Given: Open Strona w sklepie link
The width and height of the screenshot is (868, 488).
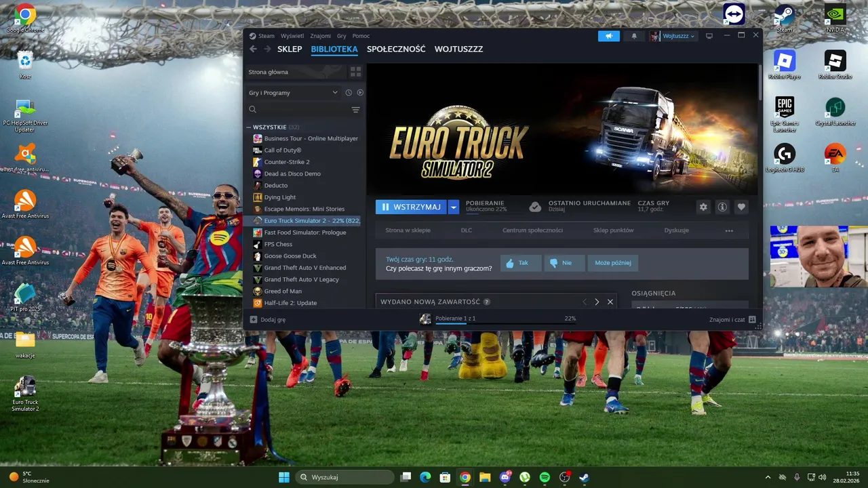Looking at the screenshot, I should [408, 230].
